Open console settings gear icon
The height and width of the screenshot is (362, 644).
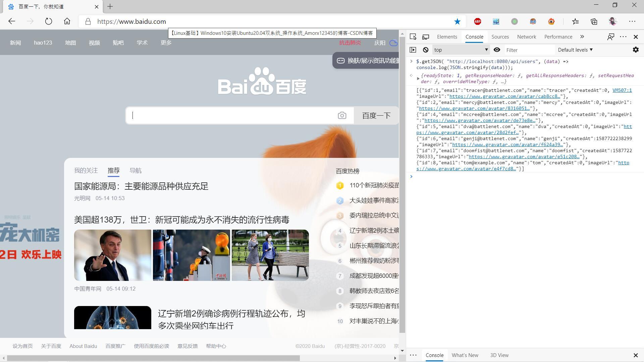(x=636, y=50)
